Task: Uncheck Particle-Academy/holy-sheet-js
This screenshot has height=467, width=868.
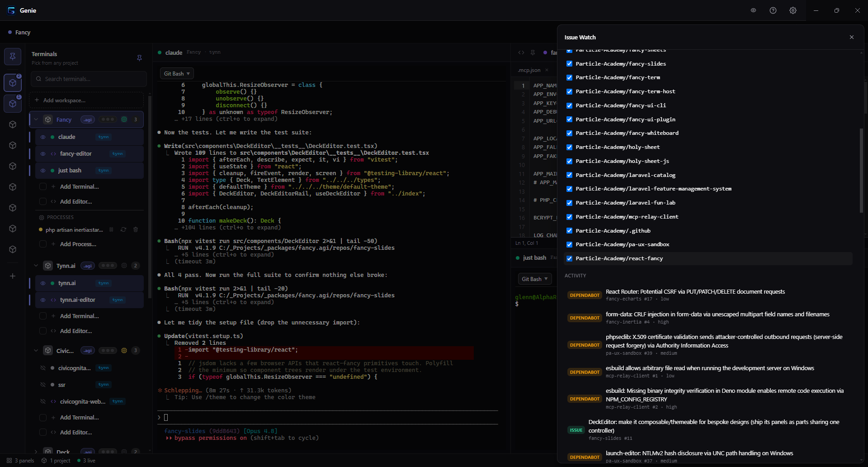Action: [569, 161]
